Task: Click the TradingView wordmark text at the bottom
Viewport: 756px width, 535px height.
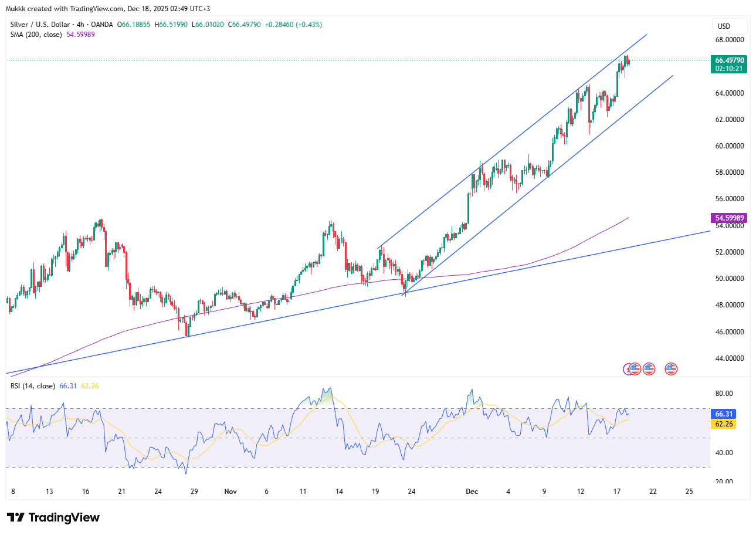Action: 65,517
